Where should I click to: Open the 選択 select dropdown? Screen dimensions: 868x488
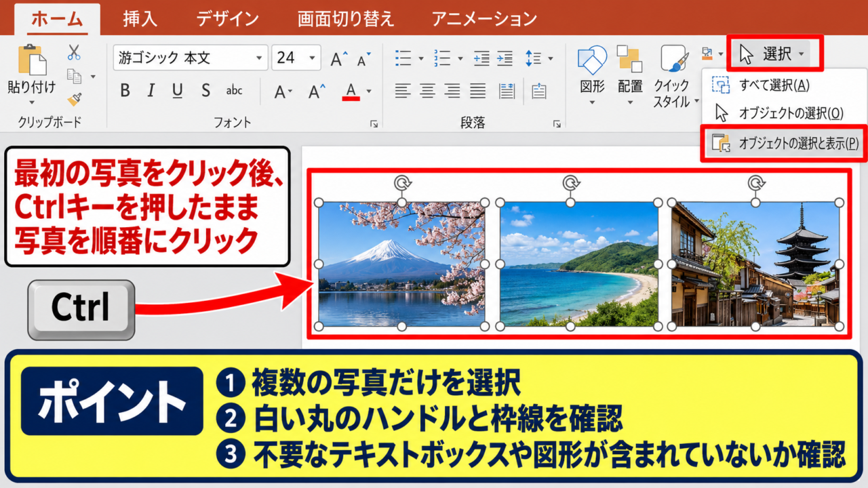point(775,54)
